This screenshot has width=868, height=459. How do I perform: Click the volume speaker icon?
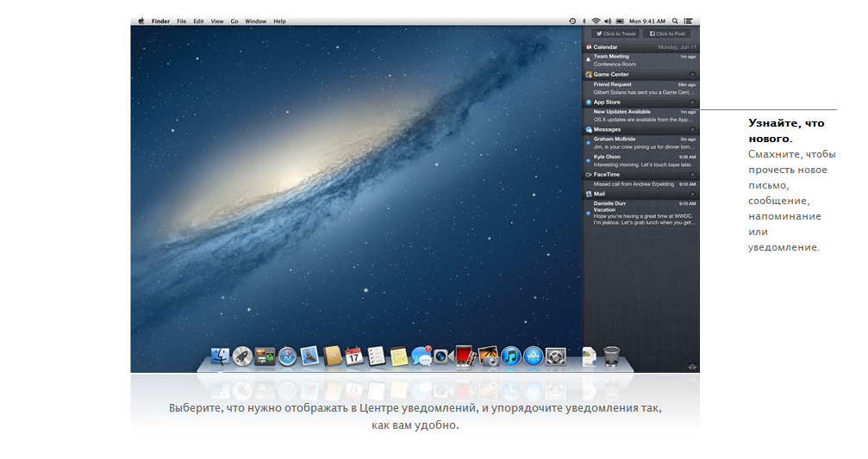coord(608,21)
